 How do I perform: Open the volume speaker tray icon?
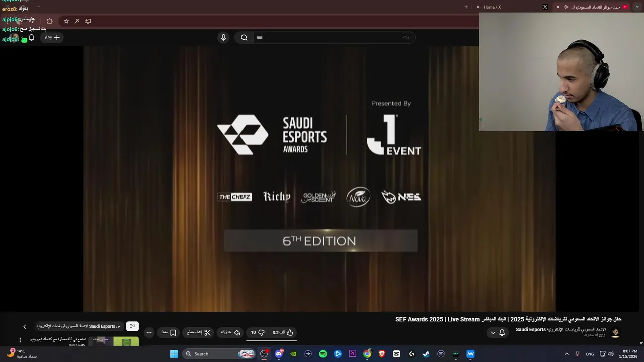click(x=611, y=354)
